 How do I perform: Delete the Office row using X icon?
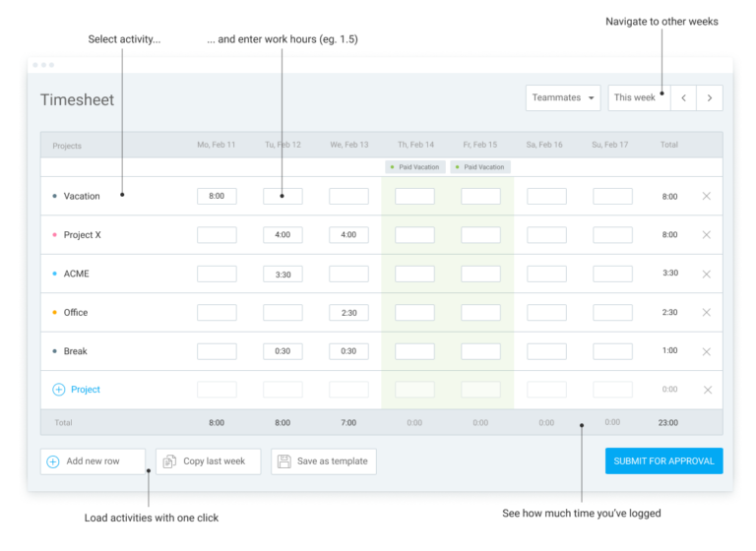coord(707,312)
